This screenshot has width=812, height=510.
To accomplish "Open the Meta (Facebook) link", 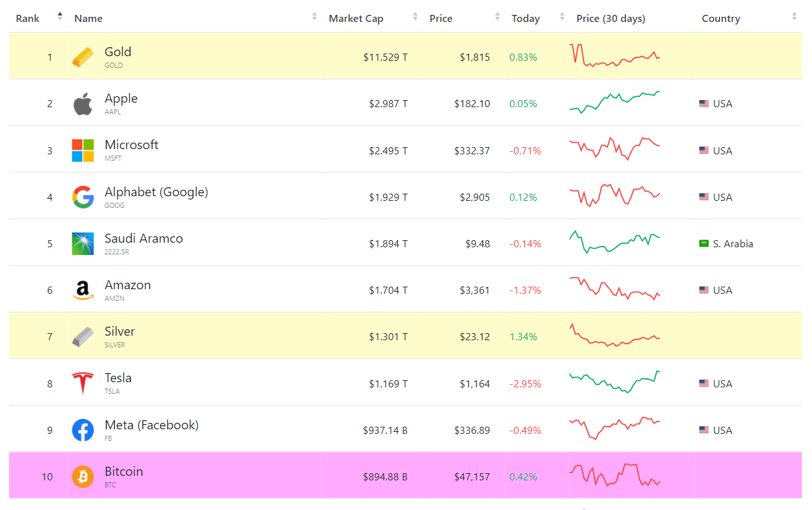I will coord(152,425).
